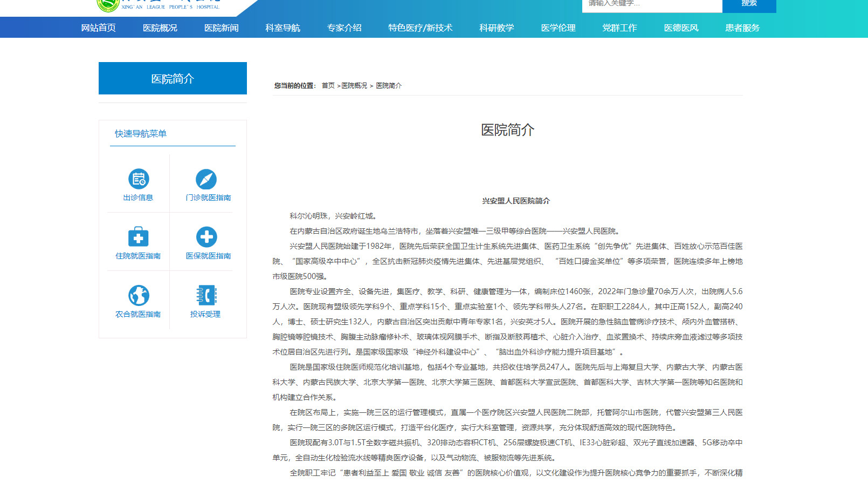Open the 医院新闻 menu item
The image size is (868, 483).
pyautogui.click(x=222, y=28)
